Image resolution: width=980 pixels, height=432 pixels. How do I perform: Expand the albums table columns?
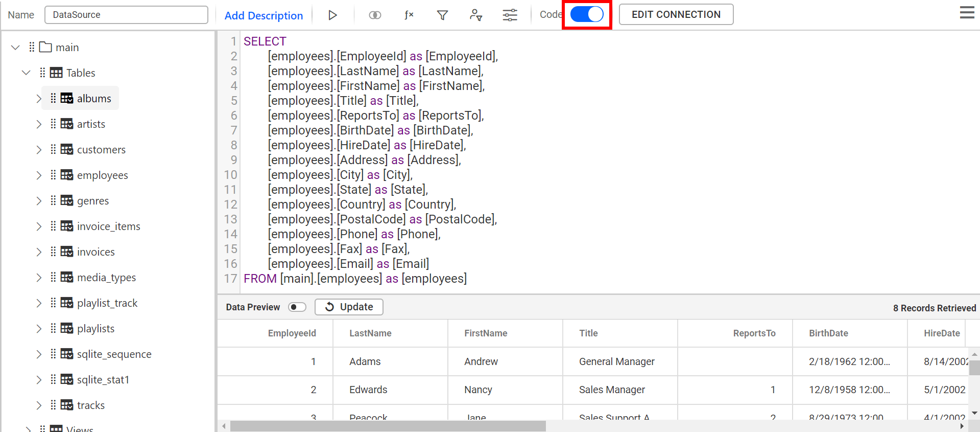[39, 98]
